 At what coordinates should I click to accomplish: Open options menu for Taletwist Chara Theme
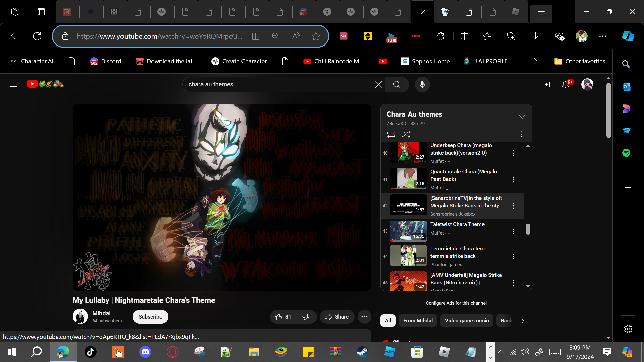[513, 231]
